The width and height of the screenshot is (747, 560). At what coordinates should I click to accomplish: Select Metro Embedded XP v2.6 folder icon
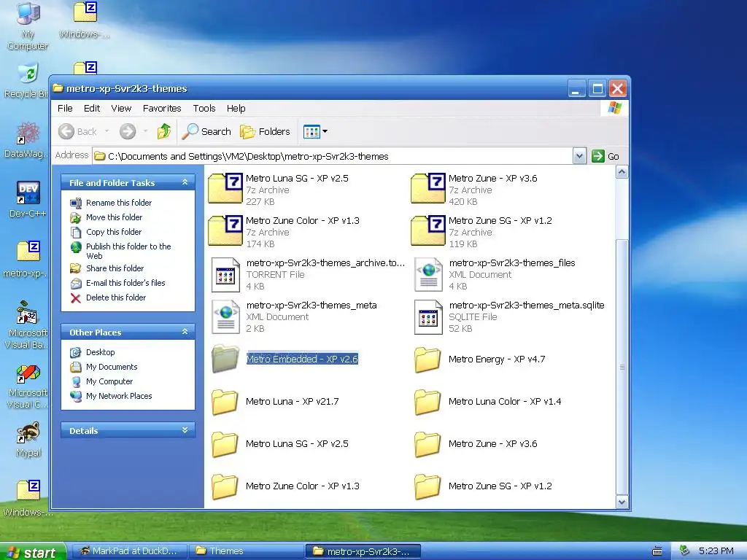point(225,359)
